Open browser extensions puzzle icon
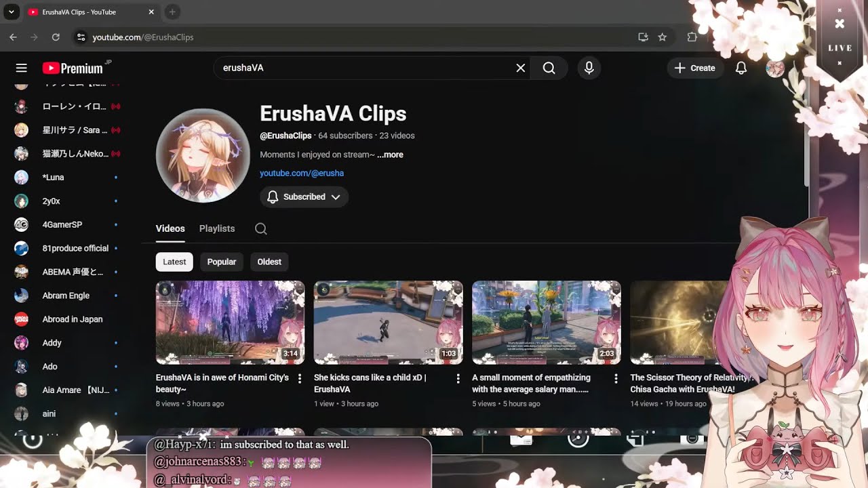Screen dimensions: 868x488 tap(692, 37)
